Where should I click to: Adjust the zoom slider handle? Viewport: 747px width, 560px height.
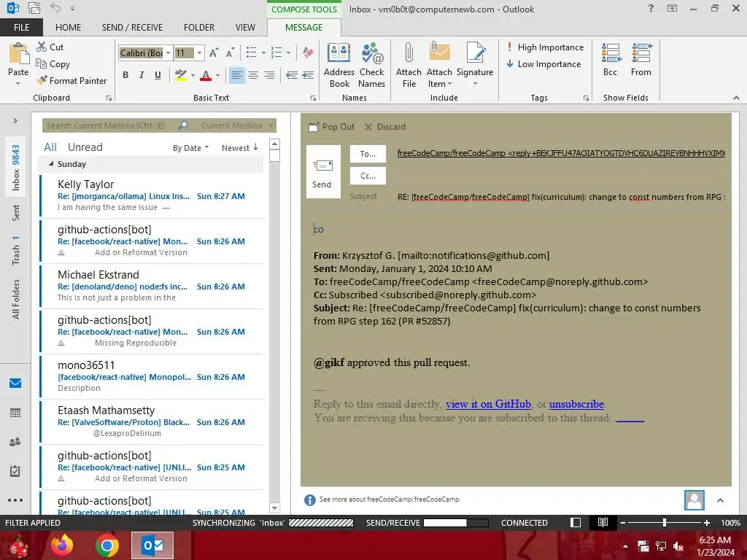665,522
